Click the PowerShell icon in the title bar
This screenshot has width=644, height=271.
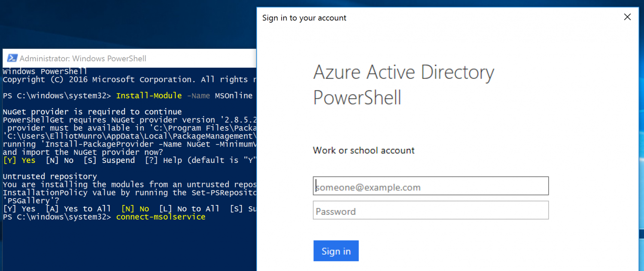12,58
